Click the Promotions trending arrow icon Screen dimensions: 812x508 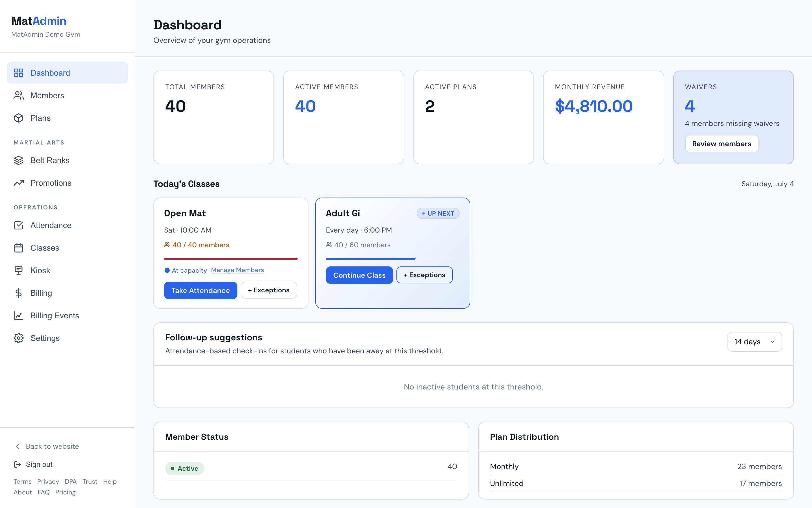pos(18,183)
